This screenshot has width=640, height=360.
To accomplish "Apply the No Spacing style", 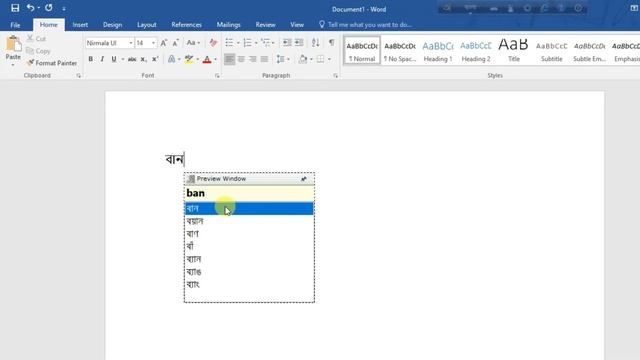I will tap(400, 50).
